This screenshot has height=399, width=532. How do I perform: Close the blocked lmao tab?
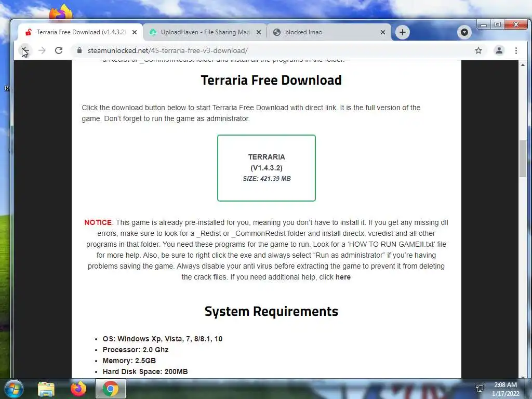[x=383, y=32]
